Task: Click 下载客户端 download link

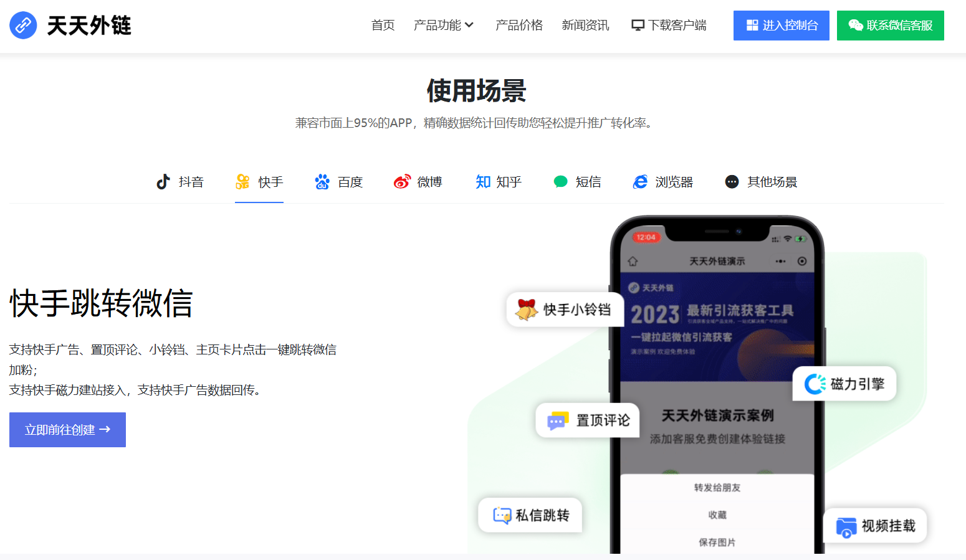Action: coord(669,26)
